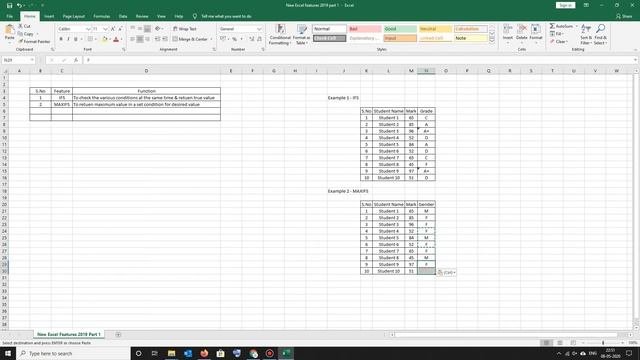Click Tell me what you want to do

[x=222, y=16]
